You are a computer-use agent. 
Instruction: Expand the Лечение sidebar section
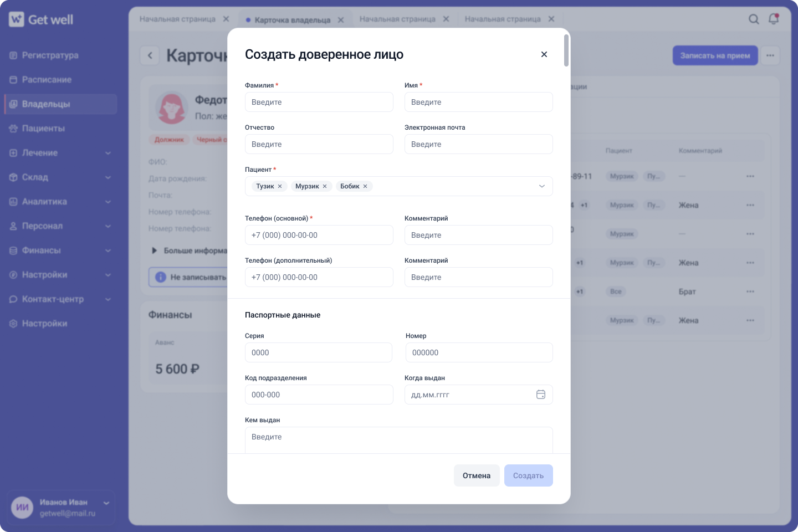[x=61, y=153]
